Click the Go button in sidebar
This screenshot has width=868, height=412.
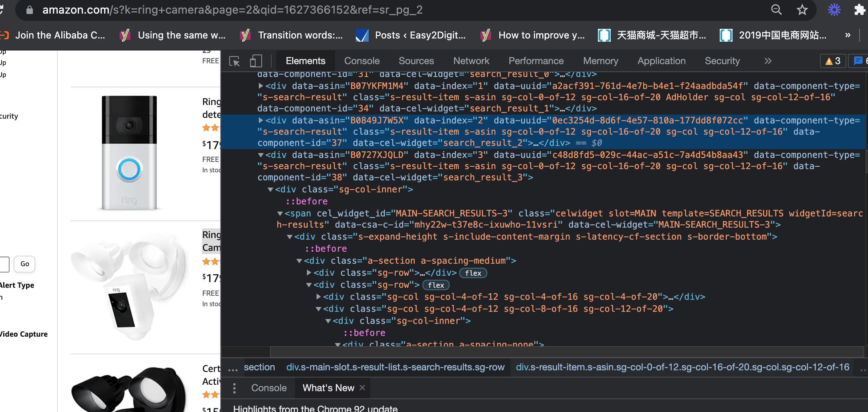(x=25, y=264)
